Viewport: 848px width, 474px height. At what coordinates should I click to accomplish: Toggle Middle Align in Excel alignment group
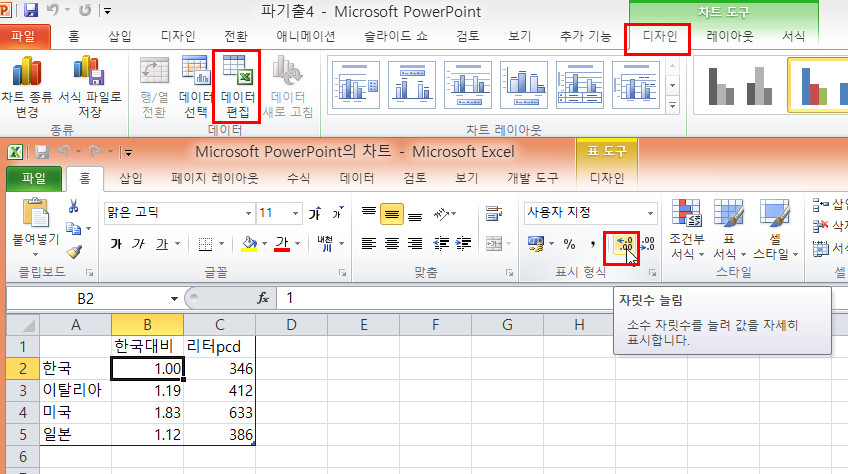coord(392,214)
